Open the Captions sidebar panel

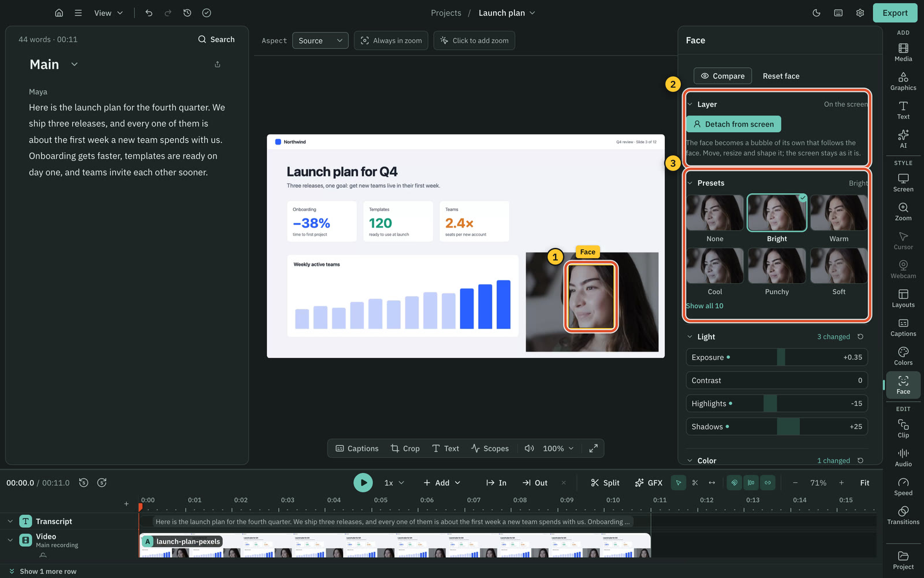[903, 327]
